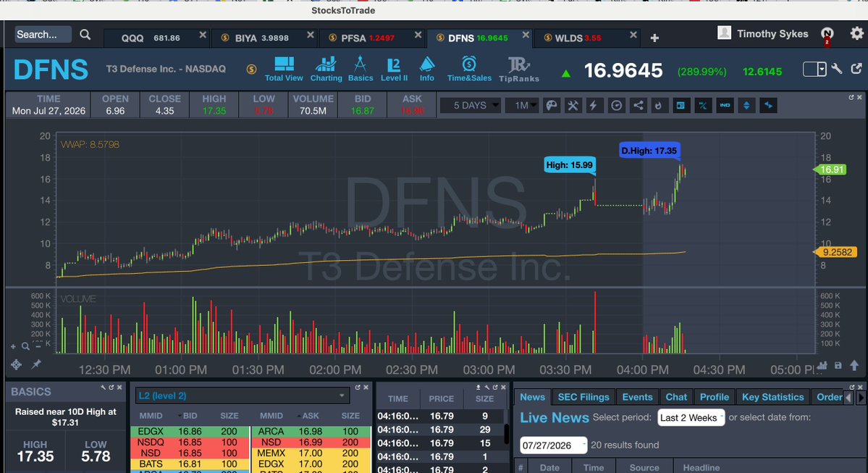Sort Level 2 by ASK column
This screenshot has width=868, height=473.
[x=311, y=415]
